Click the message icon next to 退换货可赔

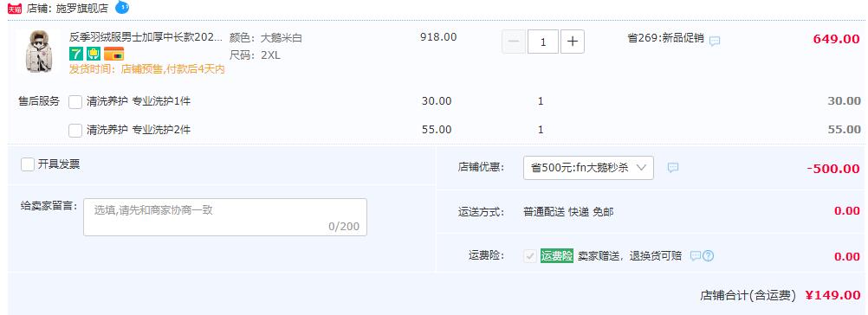pos(696,256)
